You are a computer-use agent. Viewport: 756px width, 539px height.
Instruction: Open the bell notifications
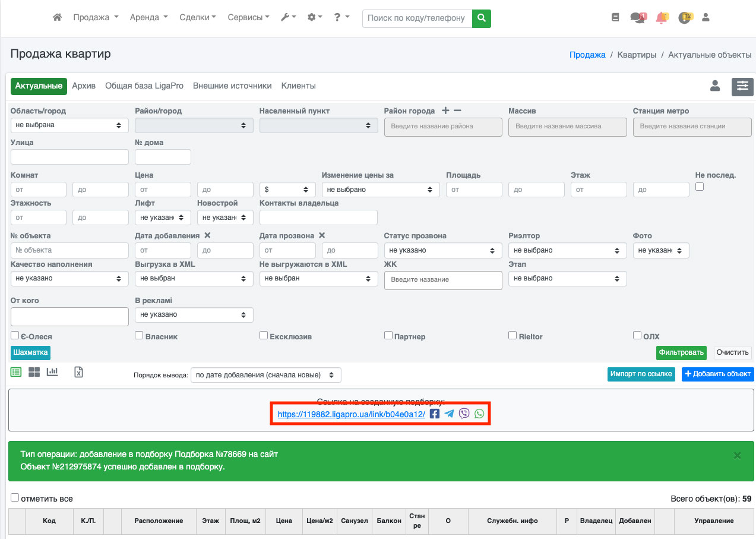coord(662,18)
